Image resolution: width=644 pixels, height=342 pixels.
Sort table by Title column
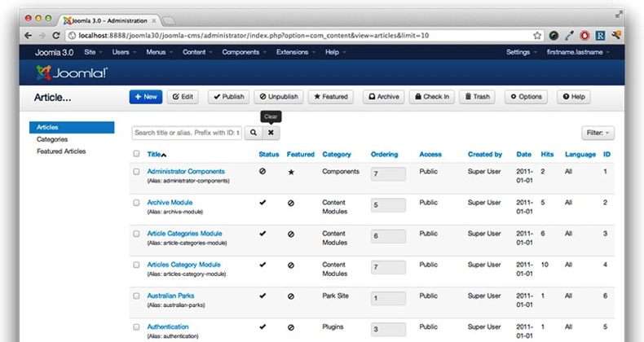[157, 155]
